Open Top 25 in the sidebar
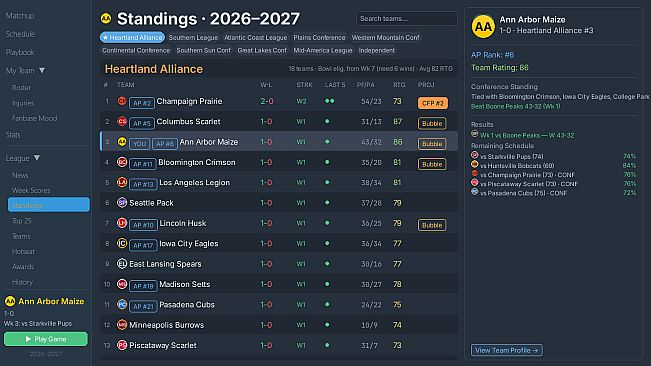 pyautogui.click(x=22, y=221)
